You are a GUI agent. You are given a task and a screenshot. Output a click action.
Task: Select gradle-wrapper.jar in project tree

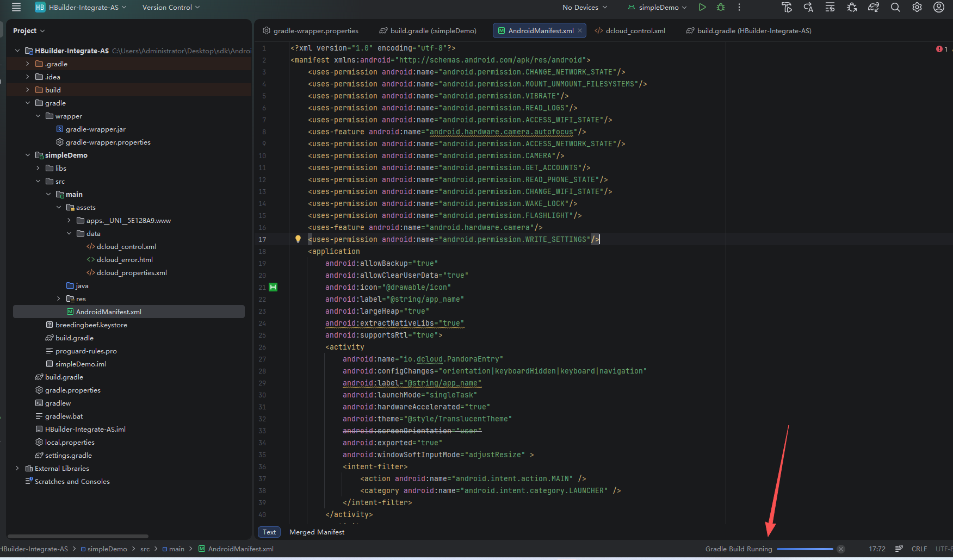91,129
